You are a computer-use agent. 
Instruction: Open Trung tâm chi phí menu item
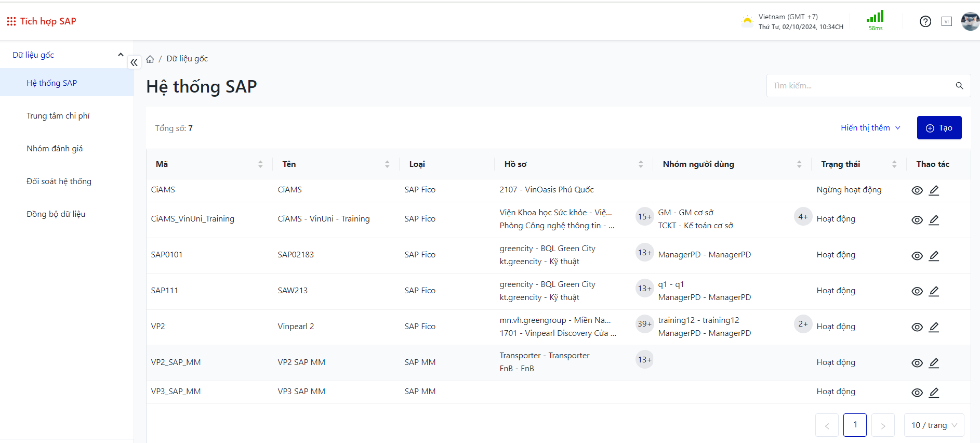pyautogui.click(x=58, y=116)
